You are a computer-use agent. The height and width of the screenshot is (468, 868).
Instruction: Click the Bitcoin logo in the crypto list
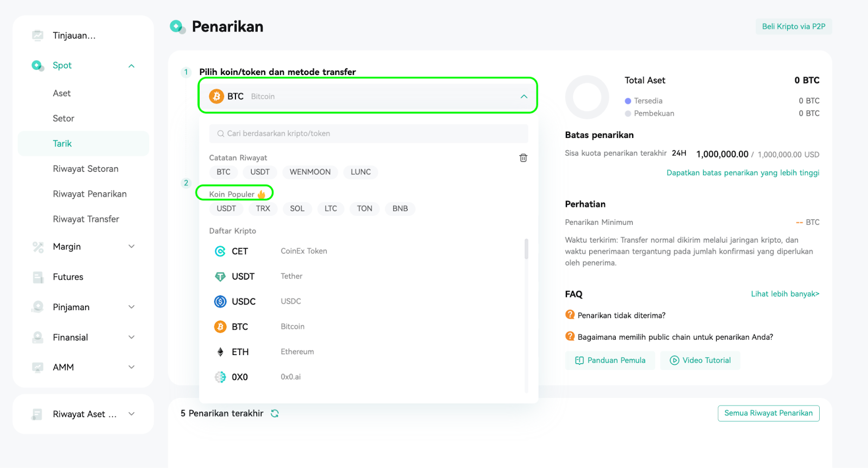pyautogui.click(x=220, y=327)
